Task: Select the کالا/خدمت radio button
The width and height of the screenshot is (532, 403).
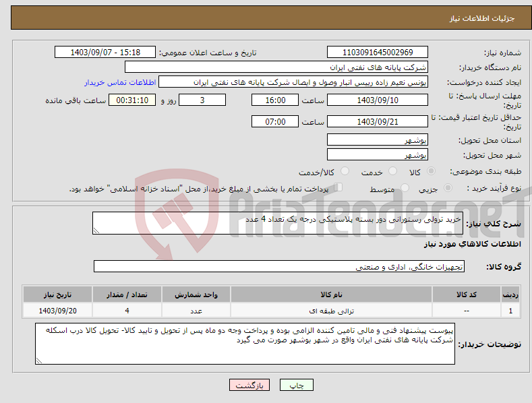Action: [x=345, y=171]
